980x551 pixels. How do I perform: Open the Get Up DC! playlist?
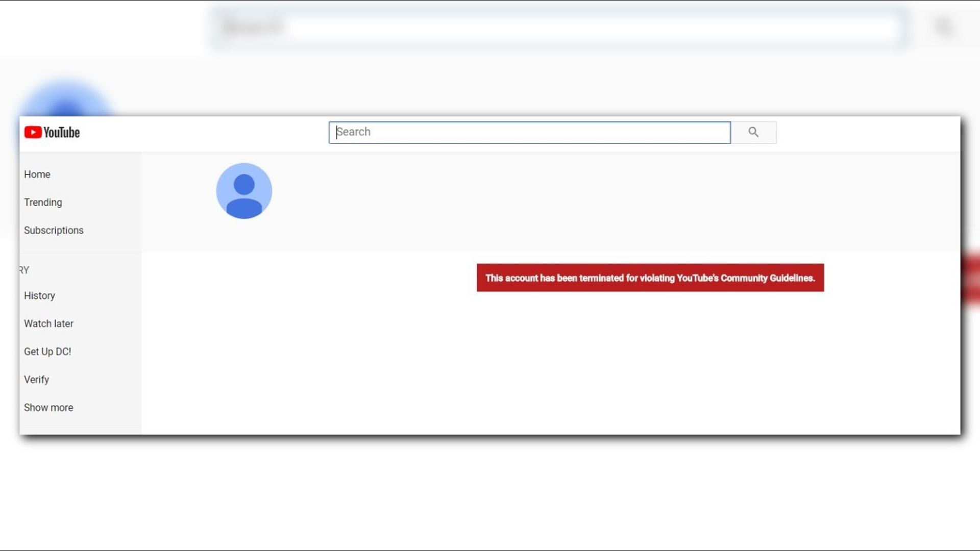47,352
